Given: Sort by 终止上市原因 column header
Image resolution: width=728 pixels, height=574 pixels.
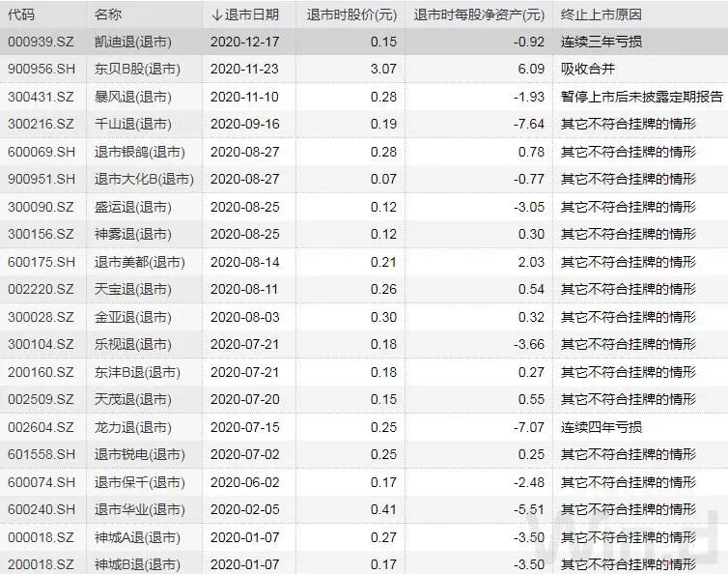Looking at the screenshot, I should point(601,14).
